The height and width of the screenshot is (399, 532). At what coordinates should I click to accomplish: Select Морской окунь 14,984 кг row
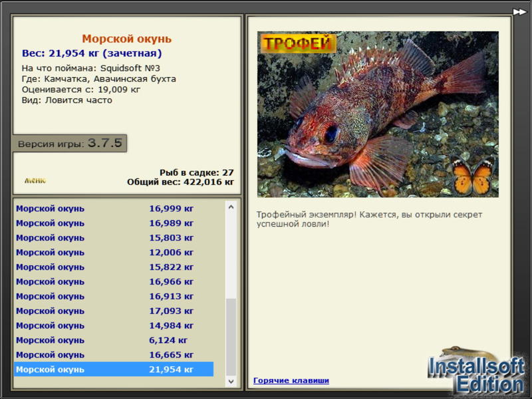point(114,325)
